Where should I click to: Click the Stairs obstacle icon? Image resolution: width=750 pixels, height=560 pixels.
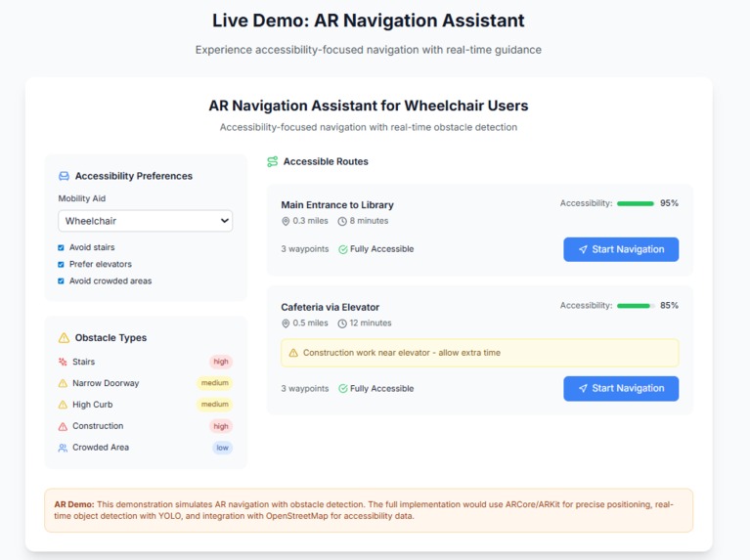click(x=63, y=362)
